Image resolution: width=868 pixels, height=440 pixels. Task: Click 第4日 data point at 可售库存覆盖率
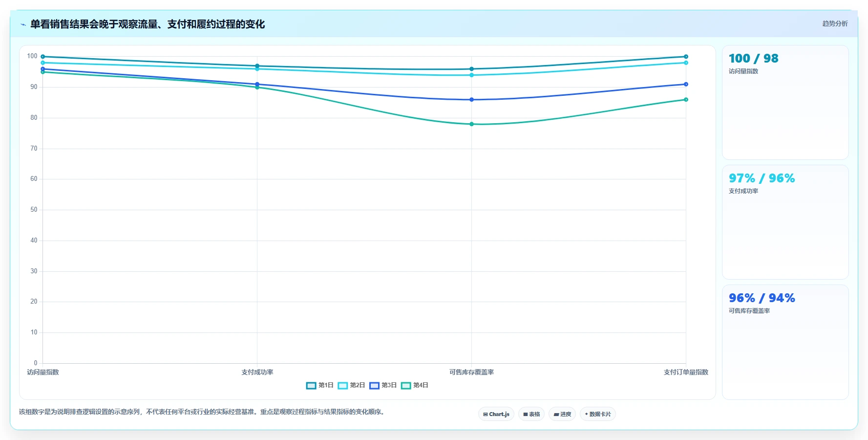point(471,124)
